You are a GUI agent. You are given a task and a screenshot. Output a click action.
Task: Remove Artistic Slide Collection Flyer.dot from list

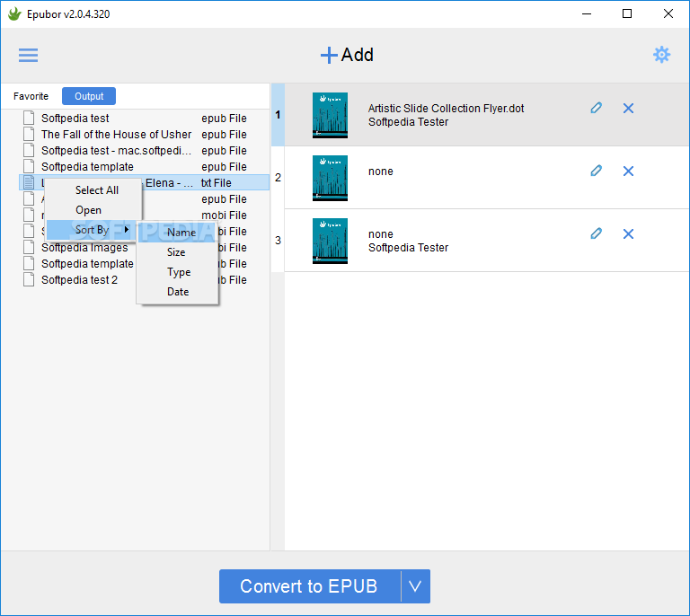pyautogui.click(x=628, y=108)
